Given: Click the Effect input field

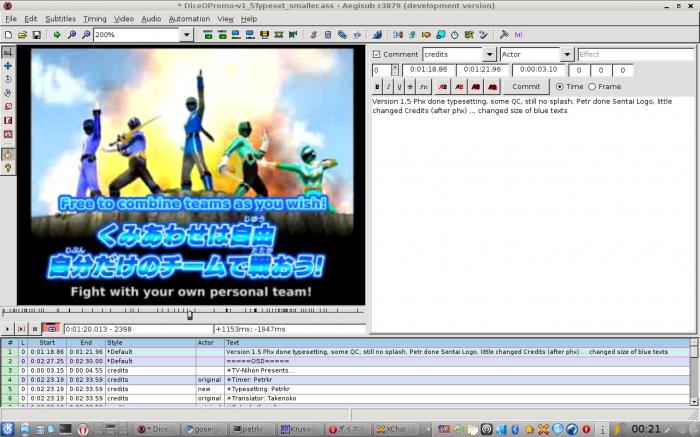Looking at the screenshot, I should pos(636,54).
